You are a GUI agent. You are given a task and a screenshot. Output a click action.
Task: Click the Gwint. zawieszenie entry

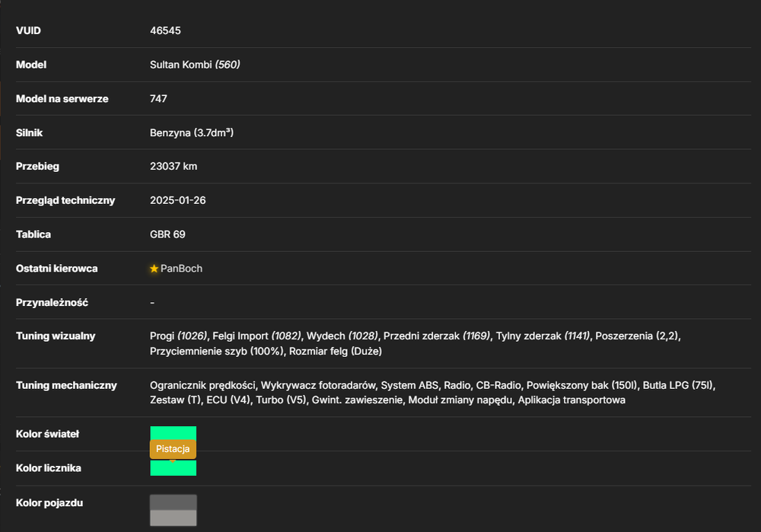pyautogui.click(x=357, y=400)
